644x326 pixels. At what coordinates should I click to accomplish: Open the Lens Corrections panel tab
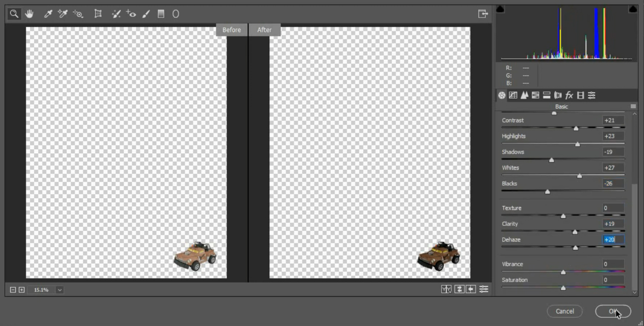[558, 95]
